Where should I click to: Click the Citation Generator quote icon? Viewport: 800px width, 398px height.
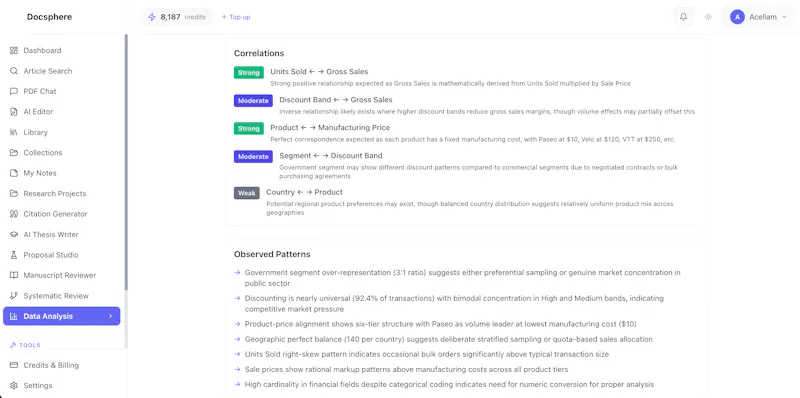pyautogui.click(x=14, y=214)
